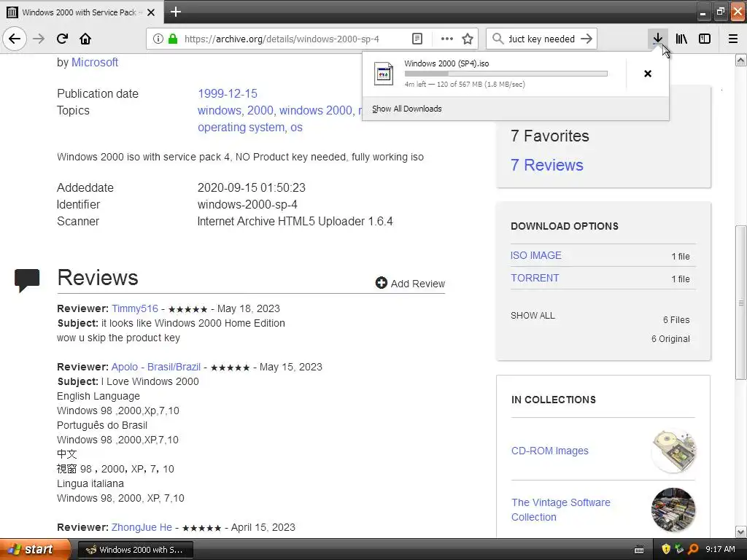
Task: Open reviewer Apolo - Brasil/Brazil profile
Action: point(156,367)
